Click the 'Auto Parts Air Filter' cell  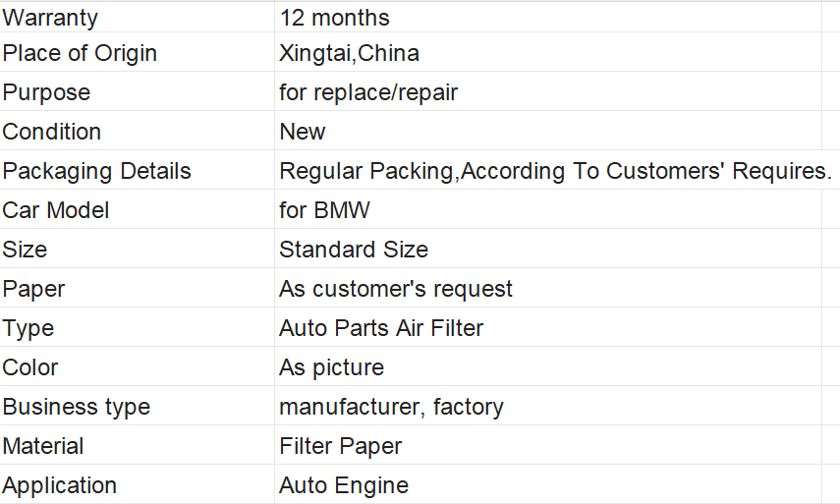tap(381, 328)
